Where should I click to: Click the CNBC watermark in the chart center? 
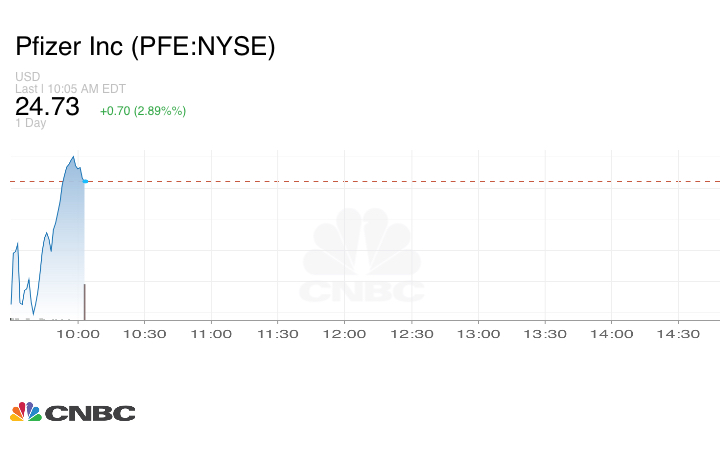pos(361,258)
